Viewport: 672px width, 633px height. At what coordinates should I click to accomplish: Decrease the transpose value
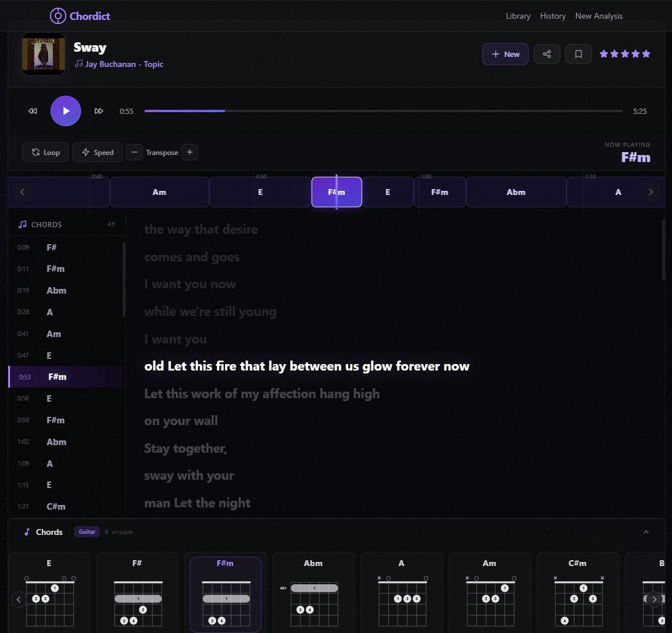(x=135, y=152)
